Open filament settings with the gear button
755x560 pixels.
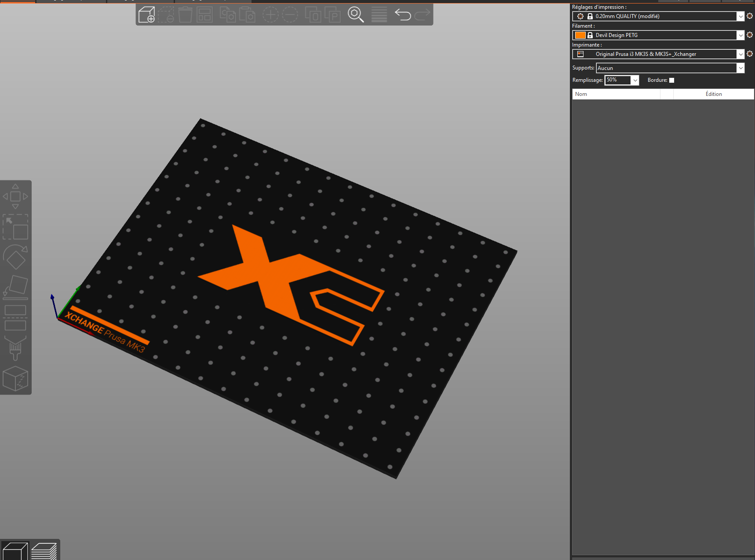click(x=749, y=35)
